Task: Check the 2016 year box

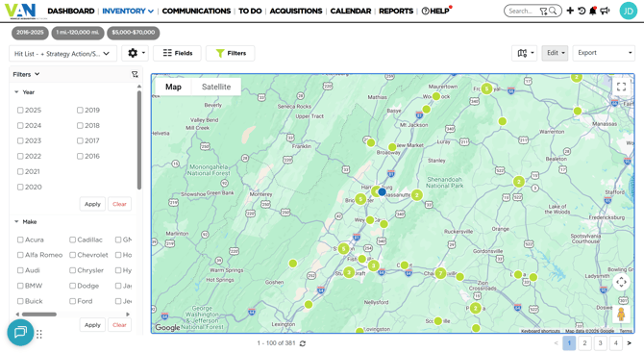Action: [80, 156]
